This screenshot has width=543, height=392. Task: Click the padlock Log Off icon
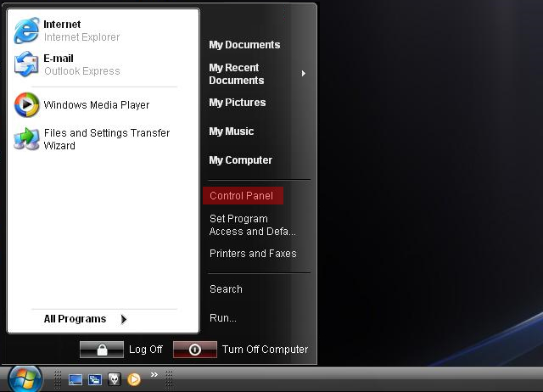[102, 349]
